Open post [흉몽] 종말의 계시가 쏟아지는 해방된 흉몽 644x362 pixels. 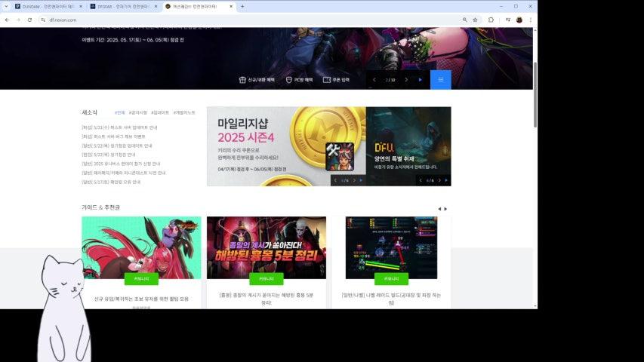coord(267,299)
